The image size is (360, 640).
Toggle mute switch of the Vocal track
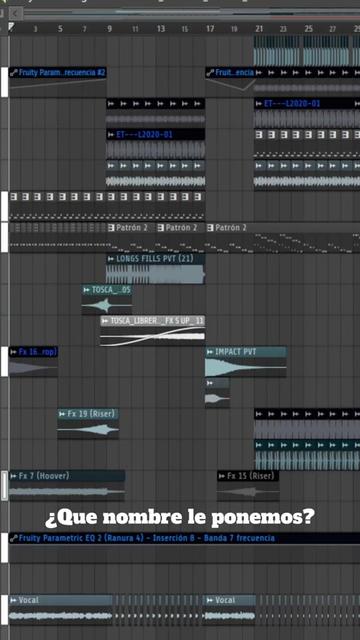click(x=4, y=610)
